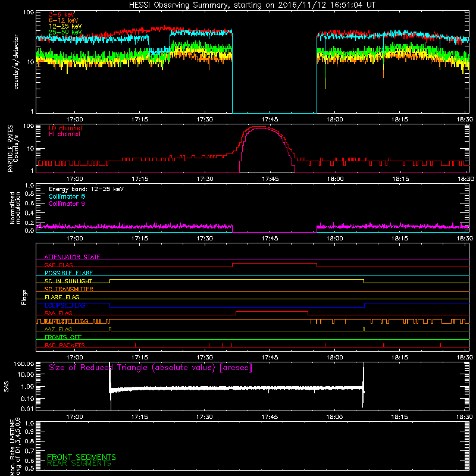Click the LO channel legend label
The image size is (476, 476).
coord(65,129)
